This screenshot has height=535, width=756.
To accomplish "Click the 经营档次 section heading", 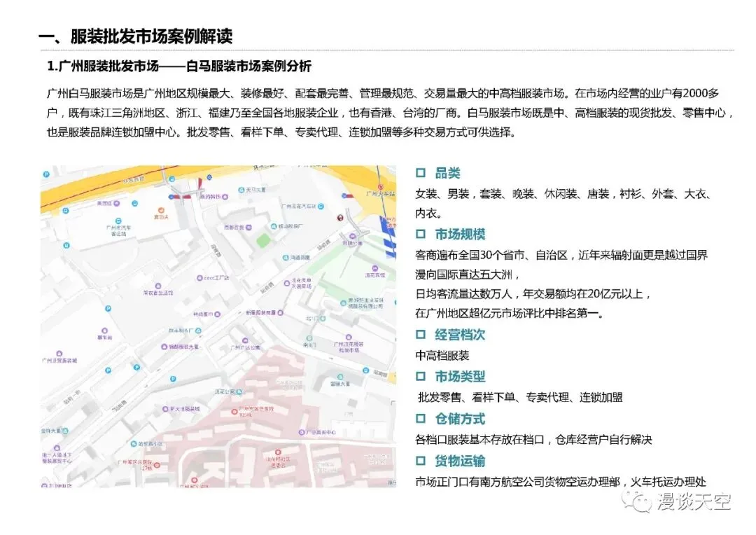I will tap(460, 335).
